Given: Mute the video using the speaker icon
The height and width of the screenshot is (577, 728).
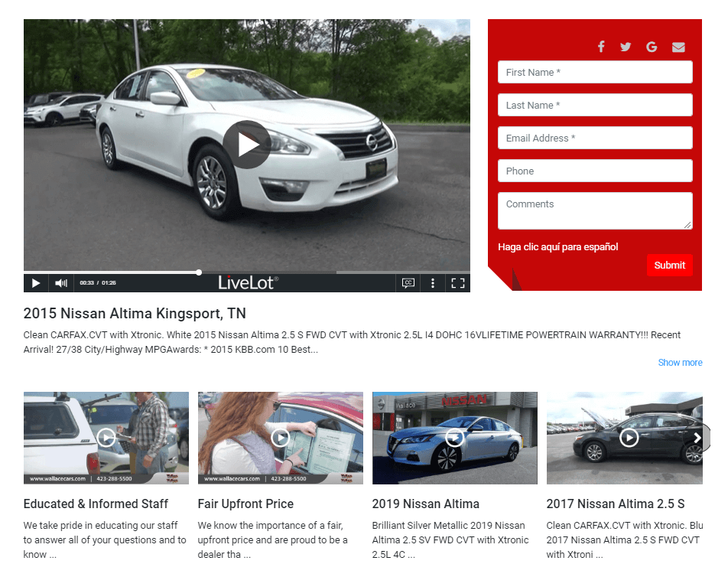Looking at the screenshot, I should point(61,283).
